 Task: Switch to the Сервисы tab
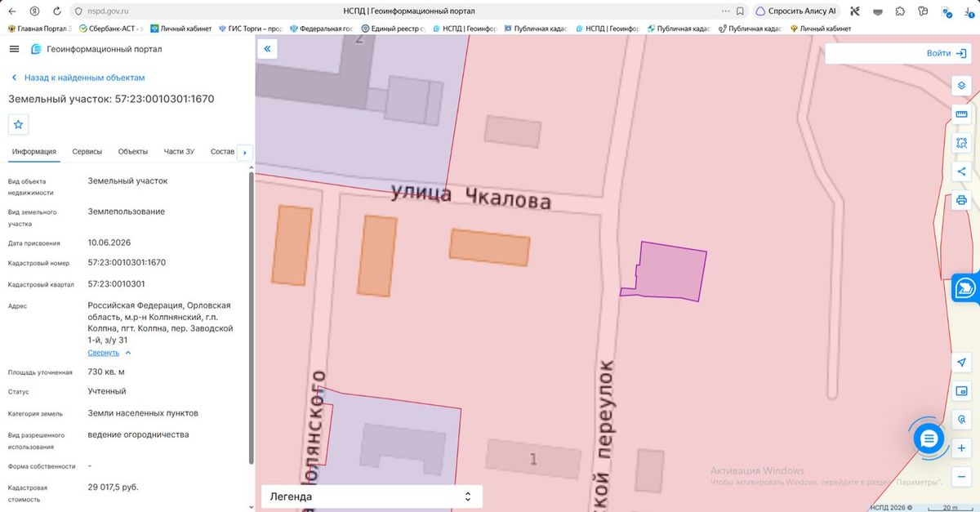point(87,152)
